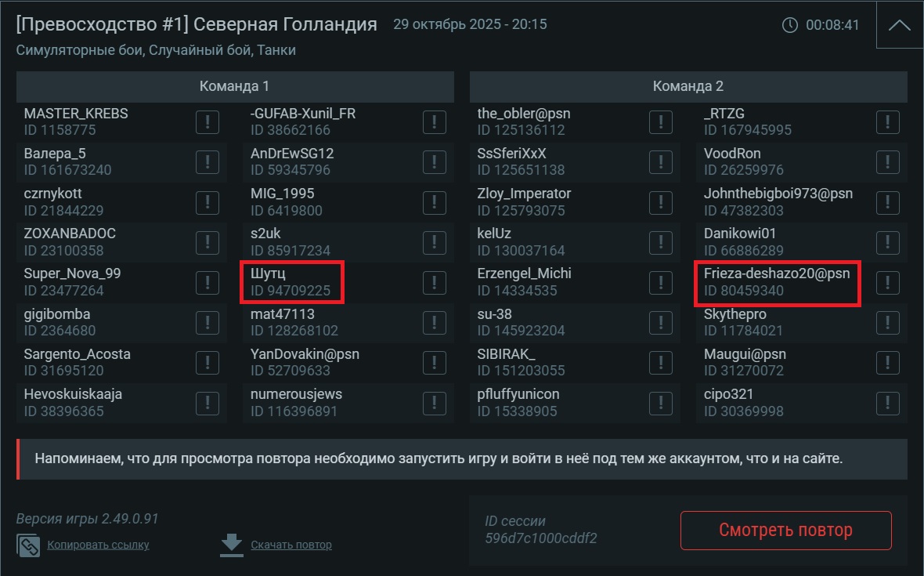924x576 pixels.
Task: Report player Zloy_Imperator
Action: click(x=661, y=202)
